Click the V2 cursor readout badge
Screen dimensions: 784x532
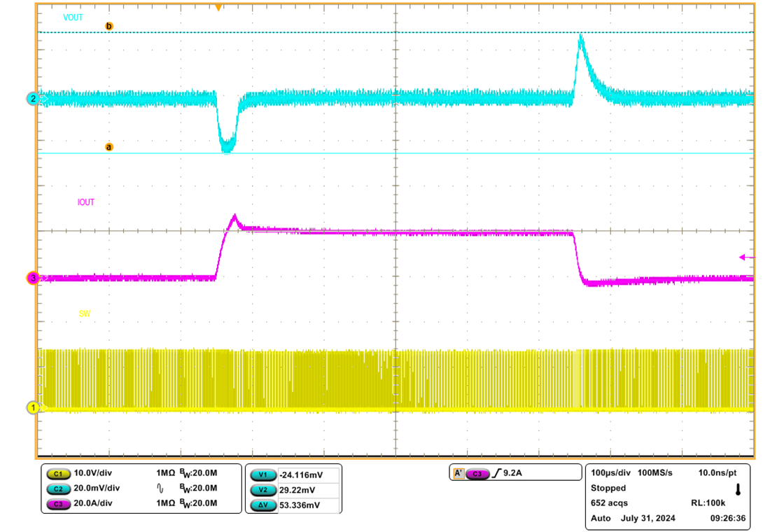(262, 489)
